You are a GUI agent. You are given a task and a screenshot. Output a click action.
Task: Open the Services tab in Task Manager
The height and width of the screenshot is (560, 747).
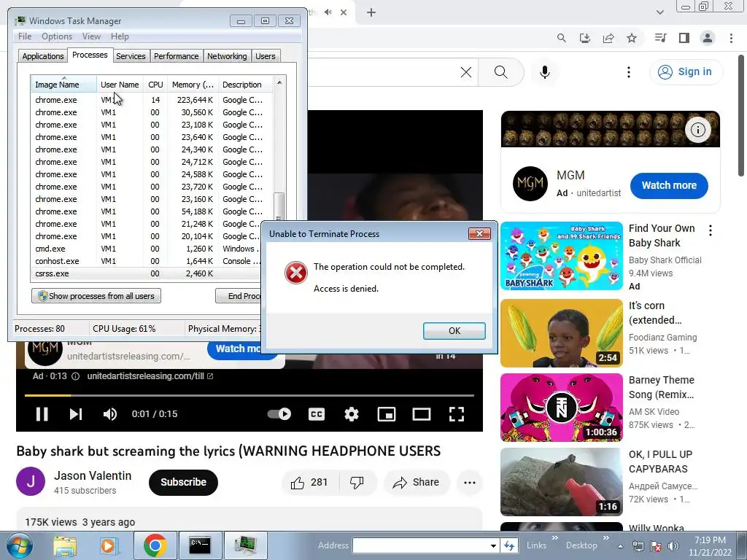coord(131,56)
